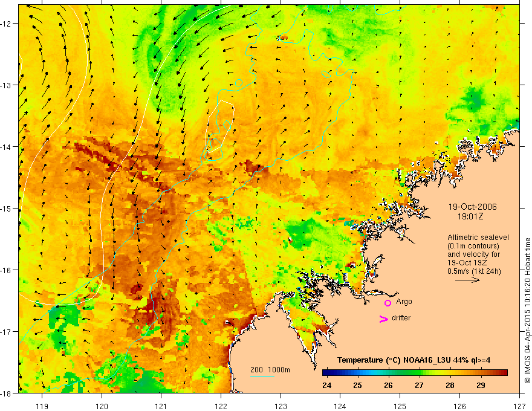Click the colorbar tick label '26'
The image size is (532, 411).
pyautogui.click(x=388, y=385)
